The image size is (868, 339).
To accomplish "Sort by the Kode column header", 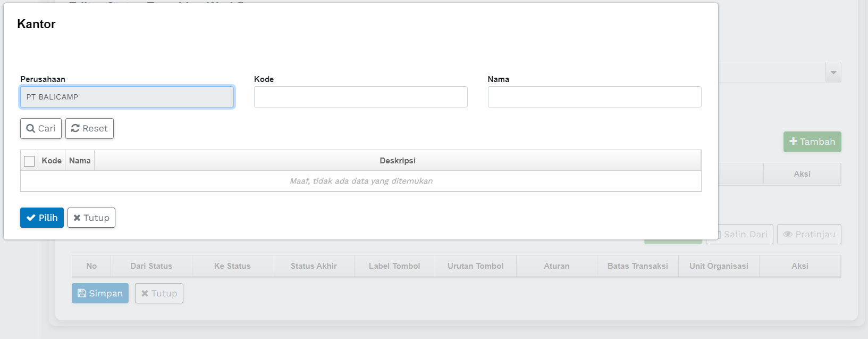I will point(52,161).
